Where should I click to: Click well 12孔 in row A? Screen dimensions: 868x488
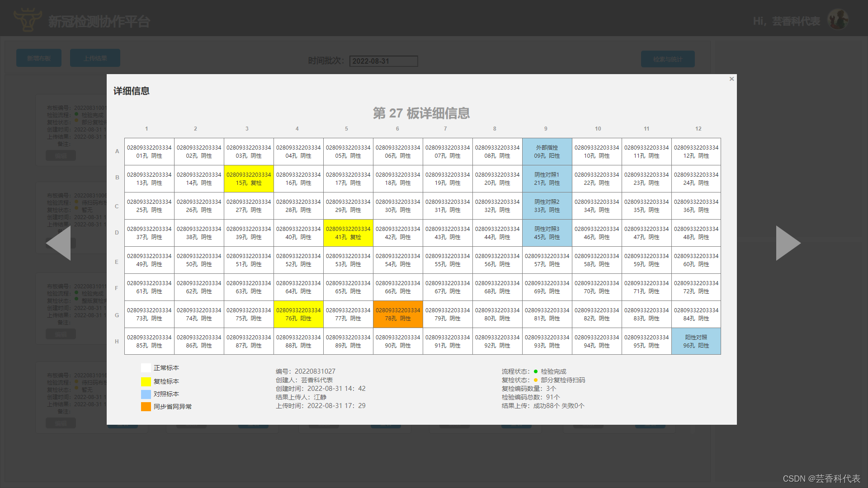(696, 151)
